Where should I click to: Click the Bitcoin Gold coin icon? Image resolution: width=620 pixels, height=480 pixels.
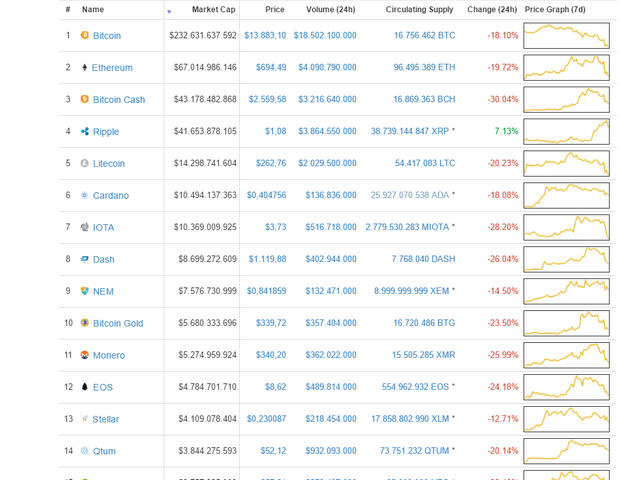[x=85, y=323]
